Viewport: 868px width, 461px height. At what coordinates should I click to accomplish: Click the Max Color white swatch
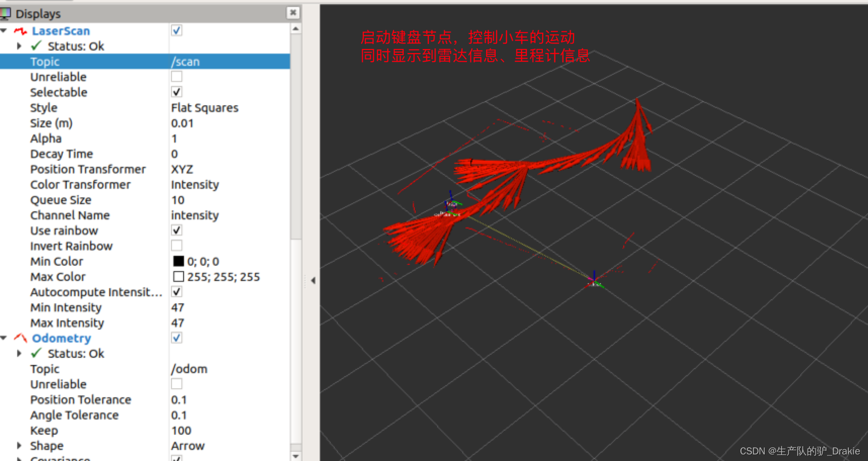[x=179, y=276]
